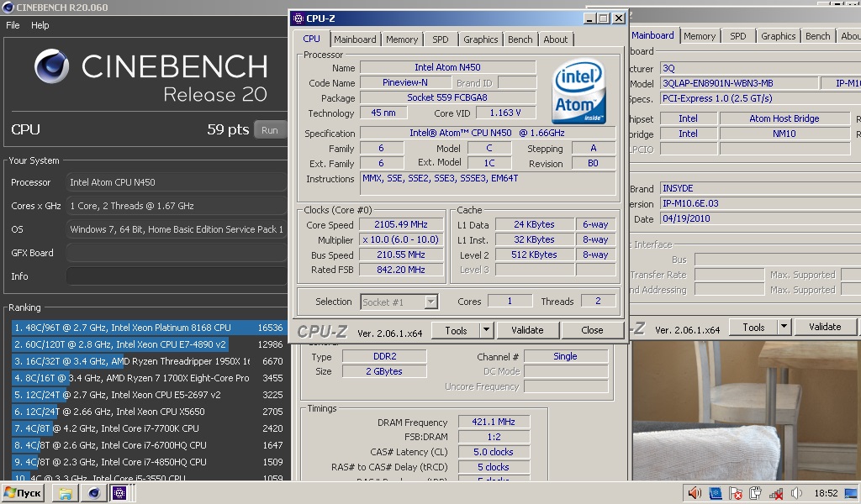Click the Level 2 cache 512 KBytes value
Image resolution: width=861 pixels, height=504 pixels.
click(x=534, y=255)
